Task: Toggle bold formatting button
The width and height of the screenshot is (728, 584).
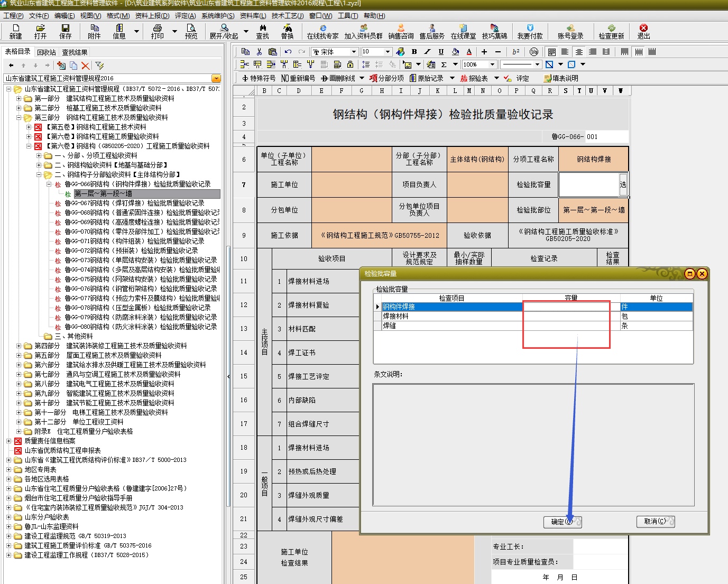Action: coord(414,51)
